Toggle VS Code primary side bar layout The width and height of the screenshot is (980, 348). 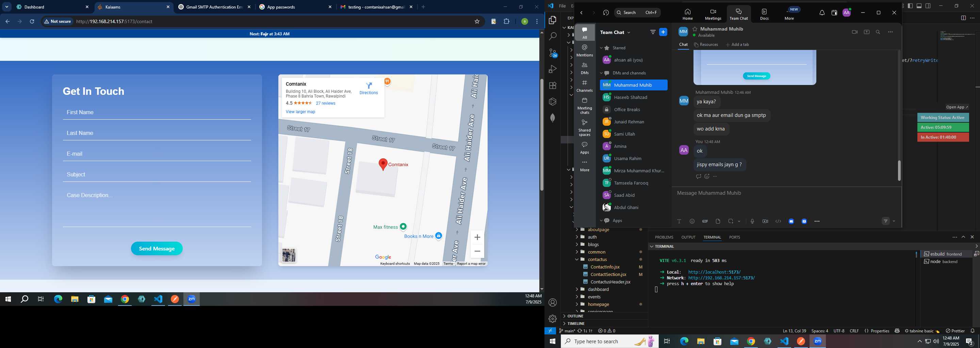[x=910, y=6]
